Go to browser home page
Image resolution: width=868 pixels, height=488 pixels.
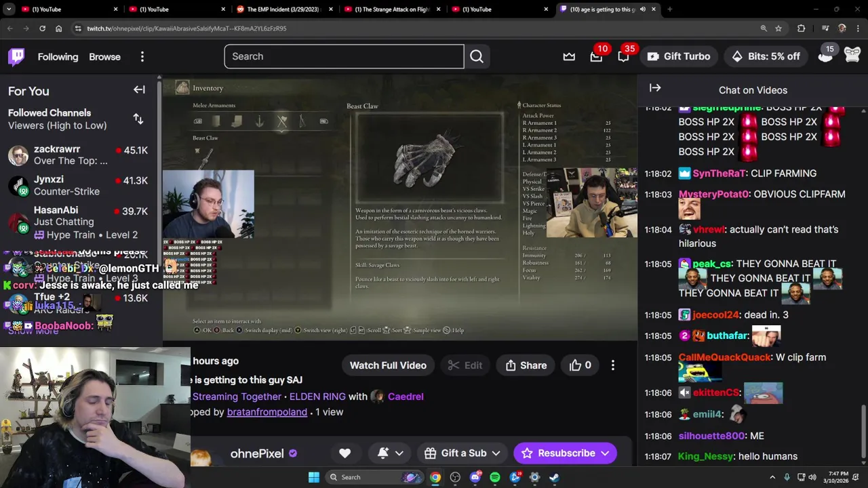click(x=58, y=28)
